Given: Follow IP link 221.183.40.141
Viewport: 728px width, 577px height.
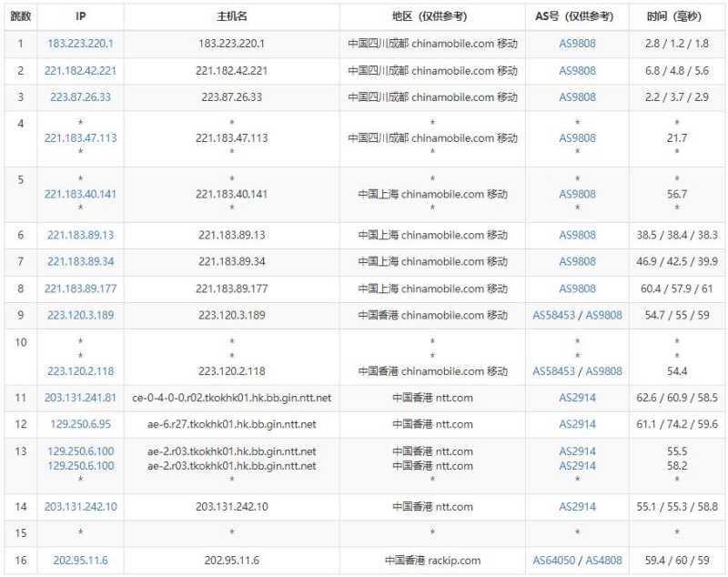Looking at the screenshot, I should [80, 194].
